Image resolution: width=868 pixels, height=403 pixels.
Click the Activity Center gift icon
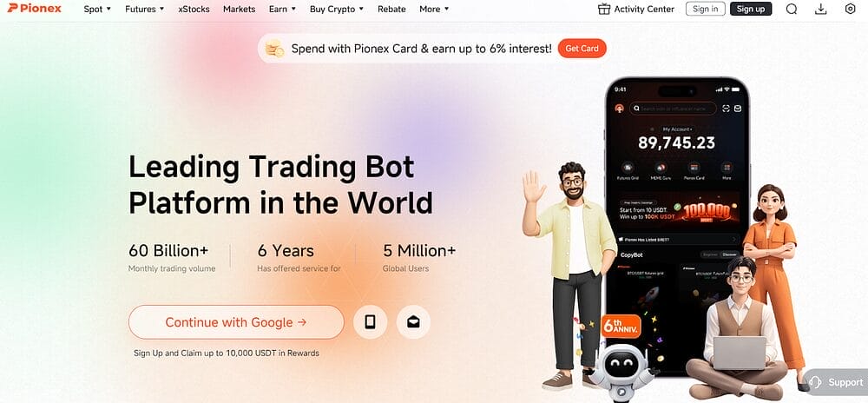point(604,9)
